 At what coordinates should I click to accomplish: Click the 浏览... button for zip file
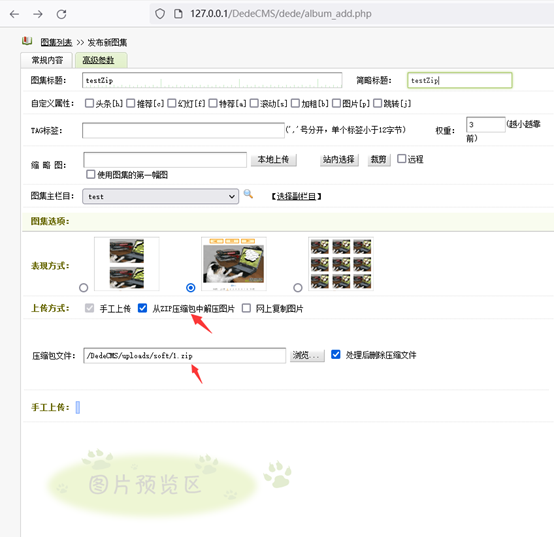click(x=307, y=355)
